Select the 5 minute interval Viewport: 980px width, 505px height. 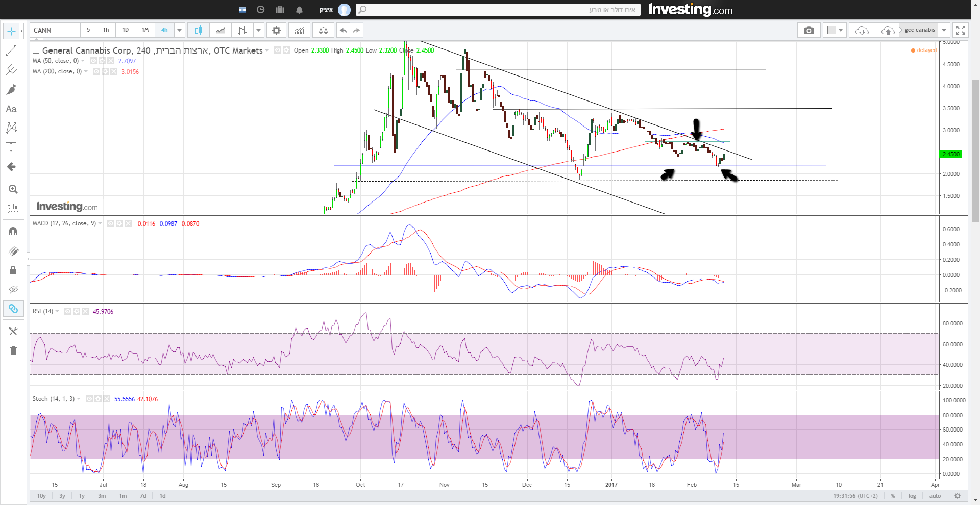(88, 30)
